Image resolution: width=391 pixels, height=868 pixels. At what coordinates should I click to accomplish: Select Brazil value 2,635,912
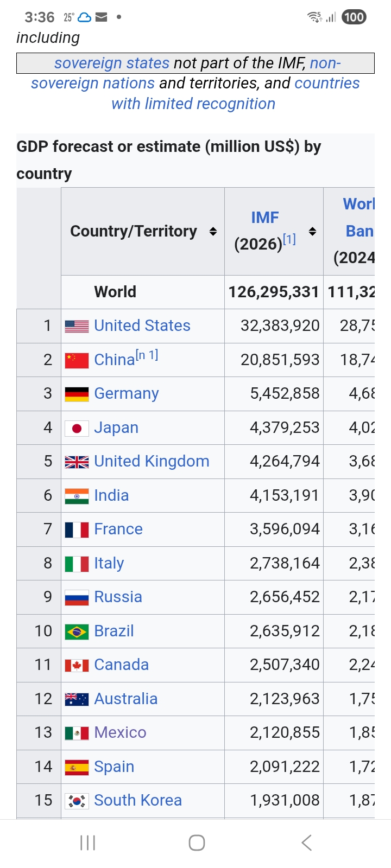[x=274, y=631]
